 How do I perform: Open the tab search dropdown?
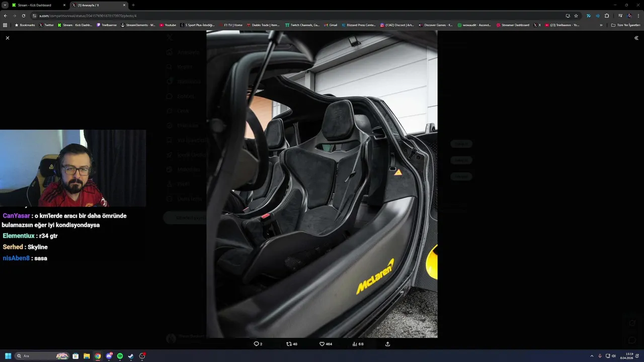[4, 5]
